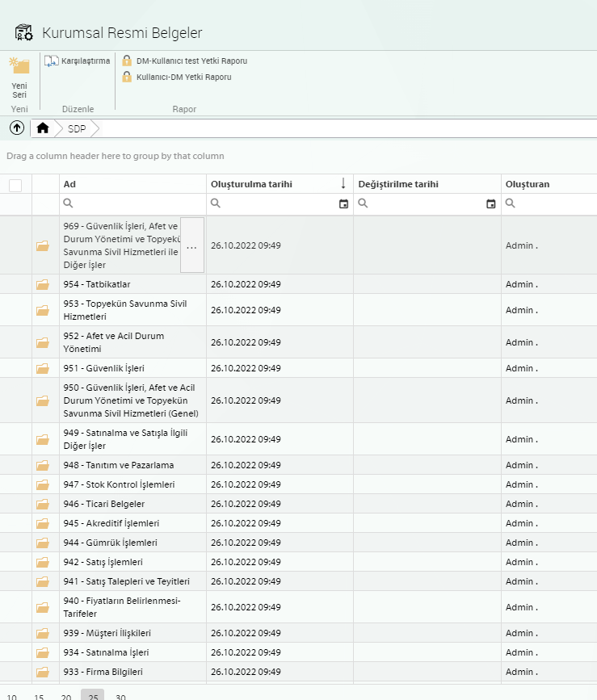Screen dimensions: 597x700
Task: Open DM-Kullanıcı test Yetki Raporu
Action: (x=191, y=61)
